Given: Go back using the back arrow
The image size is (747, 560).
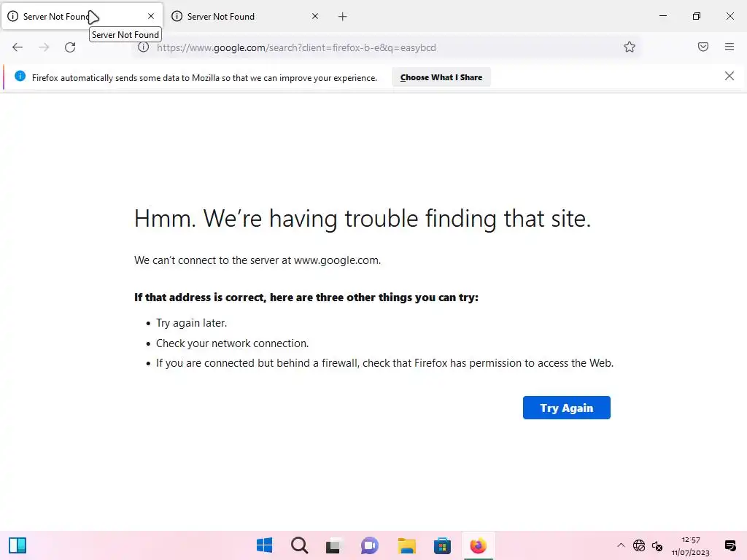Looking at the screenshot, I should point(18,47).
